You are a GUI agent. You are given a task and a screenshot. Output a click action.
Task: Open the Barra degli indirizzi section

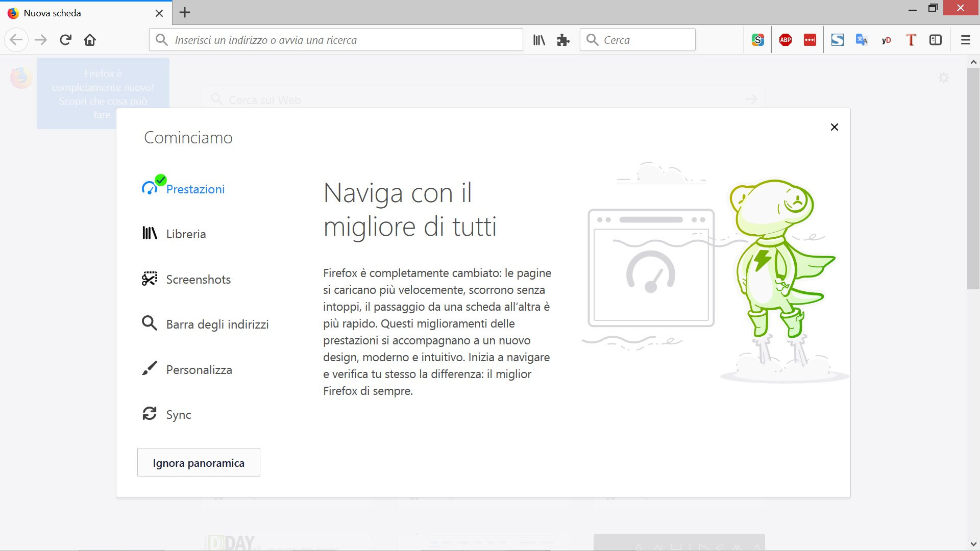coord(217,324)
